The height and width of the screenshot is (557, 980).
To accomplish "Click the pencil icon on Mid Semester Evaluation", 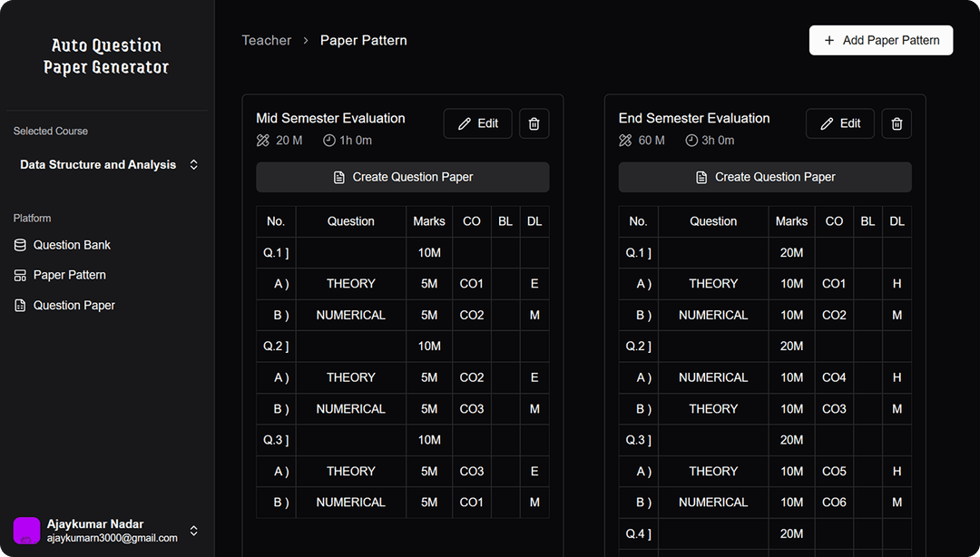I will pyautogui.click(x=464, y=123).
